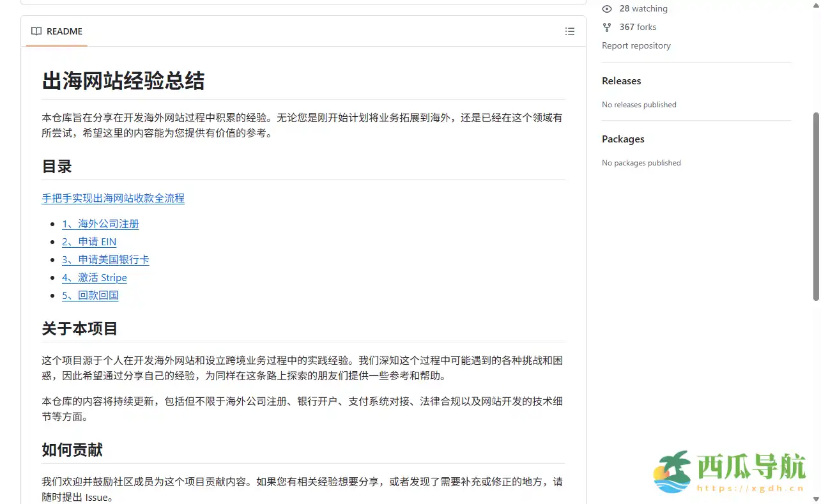
Task: Open 手把手实现出海网站收款全流程 link
Action: click(112, 198)
